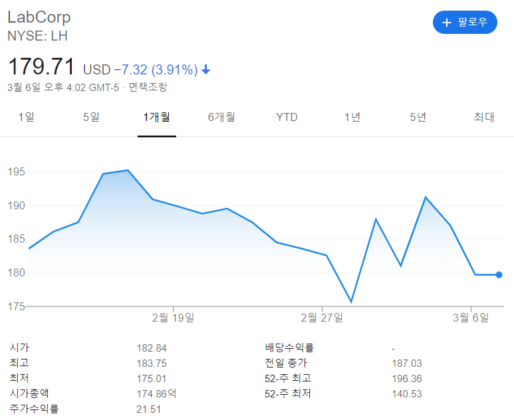Click the 179.71 current price
The width and height of the screenshot is (514, 420).
coord(41,66)
